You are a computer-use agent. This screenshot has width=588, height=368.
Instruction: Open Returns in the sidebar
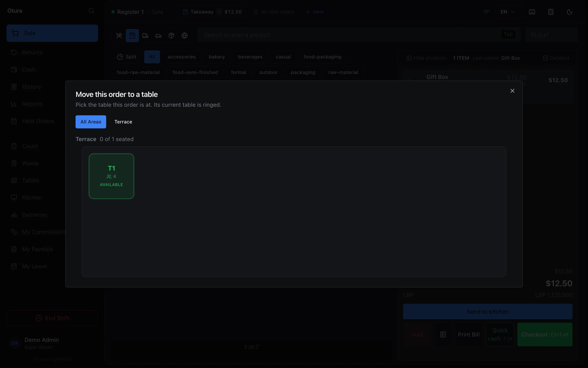(x=52, y=52)
